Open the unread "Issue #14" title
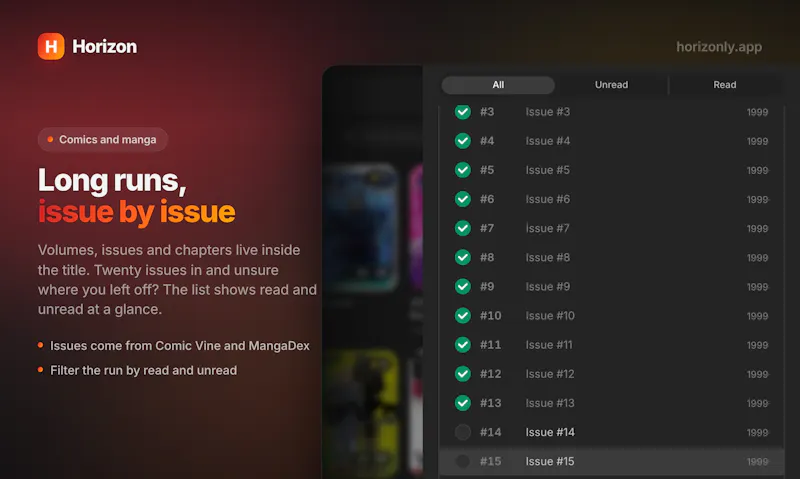The width and height of the screenshot is (800, 479). (550, 432)
